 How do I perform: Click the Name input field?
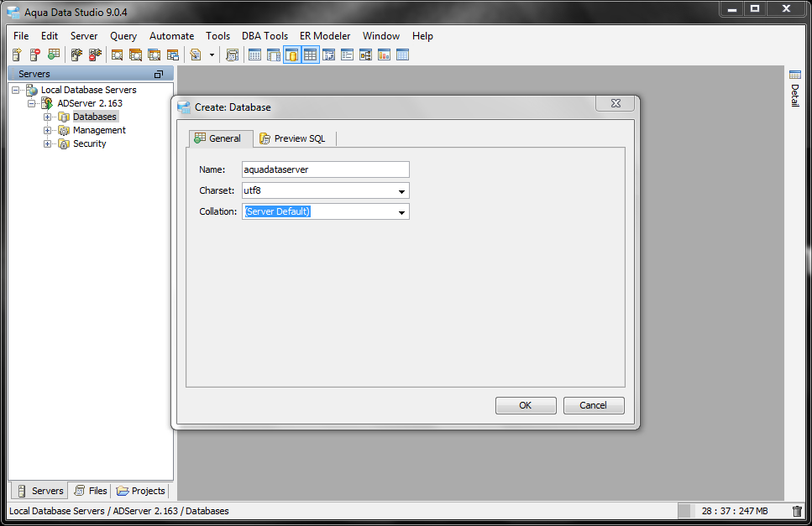click(x=326, y=169)
